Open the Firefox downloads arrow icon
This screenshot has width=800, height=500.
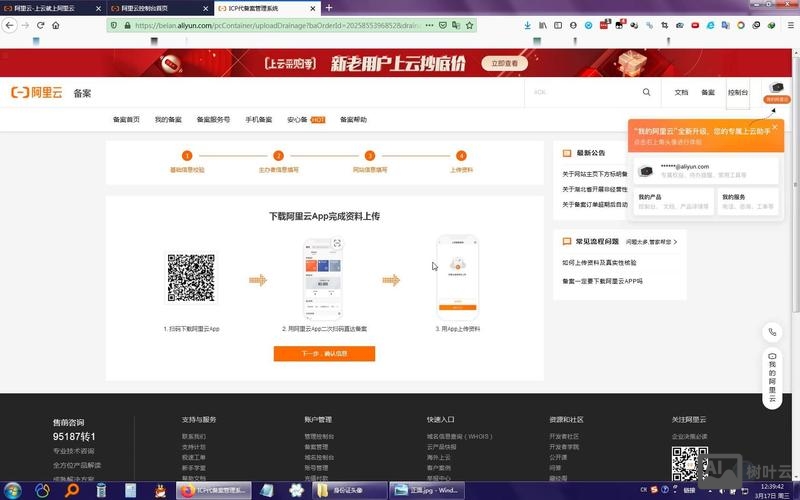[x=527, y=25]
